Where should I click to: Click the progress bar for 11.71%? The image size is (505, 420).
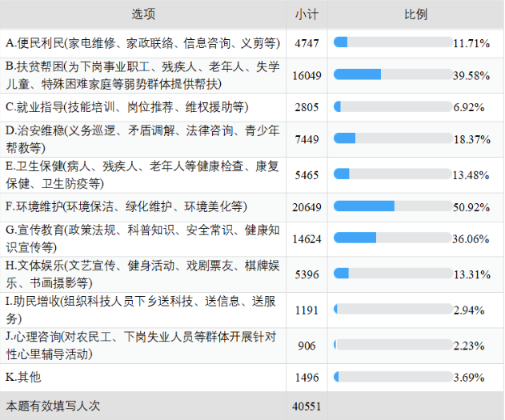(392, 42)
